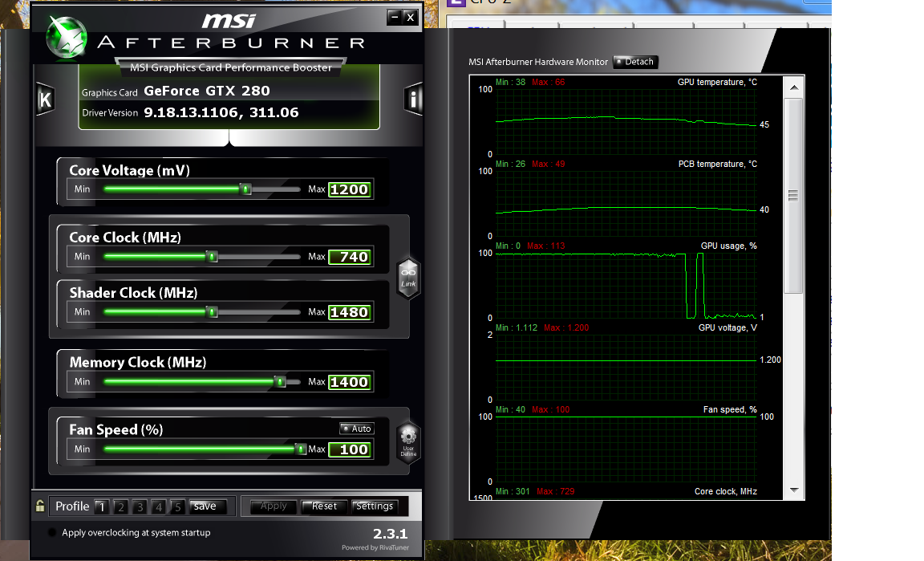The image size is (924, 561).
Task: Click the GPU usage graph
Action: coord(626,286)
